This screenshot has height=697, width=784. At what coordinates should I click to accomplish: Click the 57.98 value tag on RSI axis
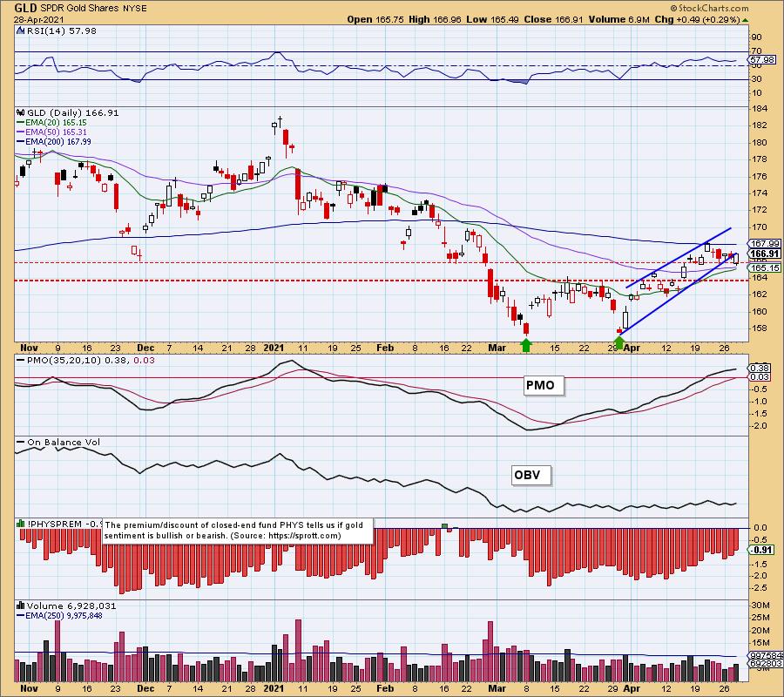762,60
